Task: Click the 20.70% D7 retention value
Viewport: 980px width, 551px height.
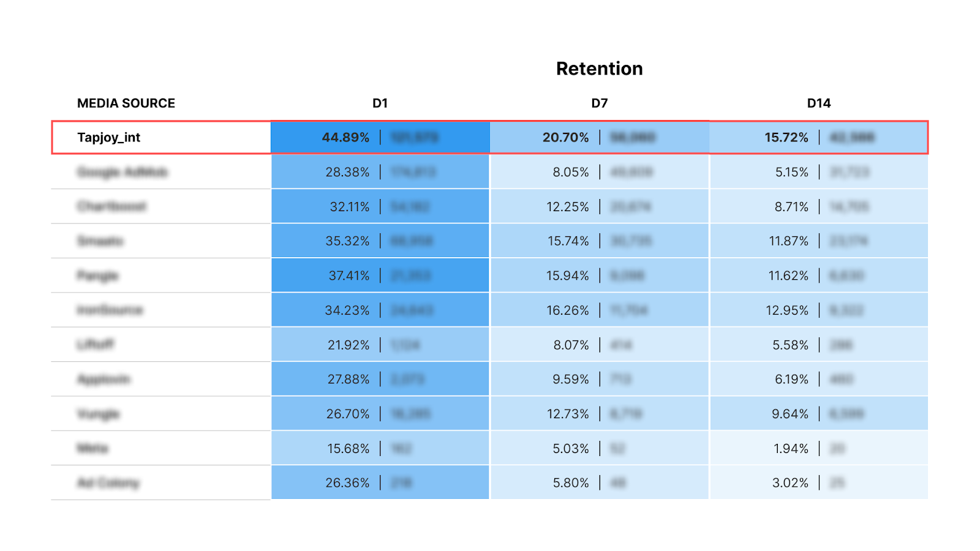Action: pos(565,138)
